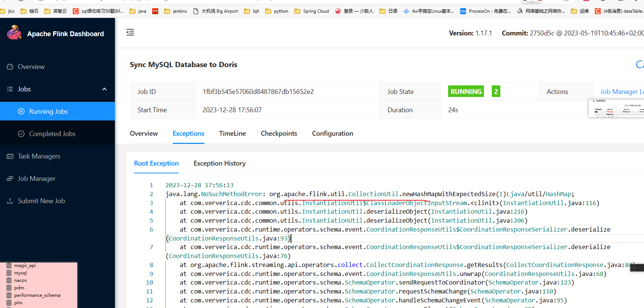Open the ProcessOn bookmark
Screen dimensions: 644x308
[485, 11]
